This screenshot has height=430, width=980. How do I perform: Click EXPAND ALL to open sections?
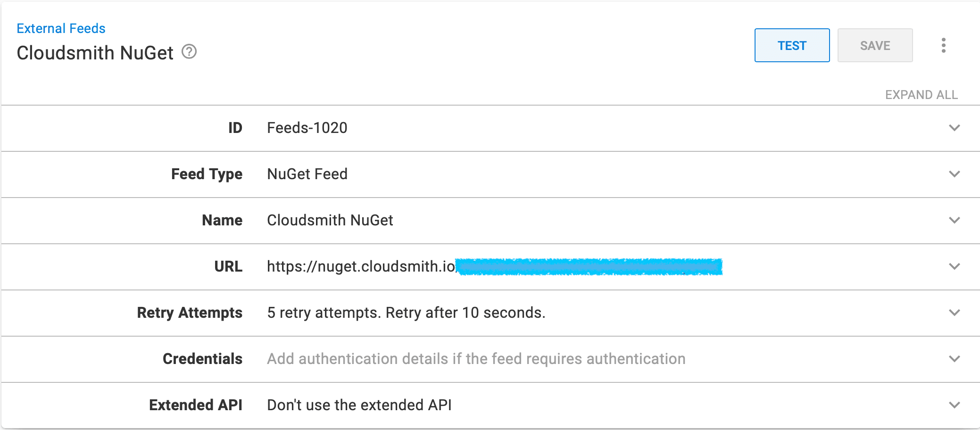921,95
